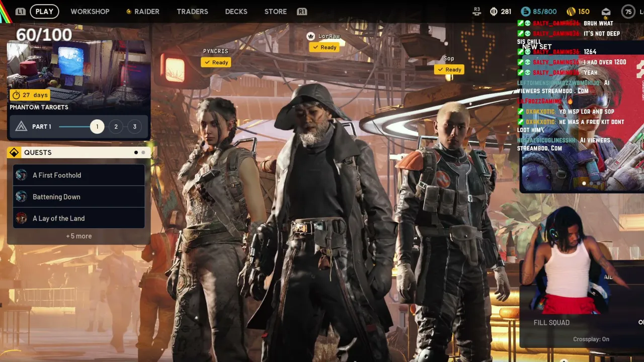This screenshot has height=362, width=644.
Task: Click the 150 token balance
Action: (584, 12)
